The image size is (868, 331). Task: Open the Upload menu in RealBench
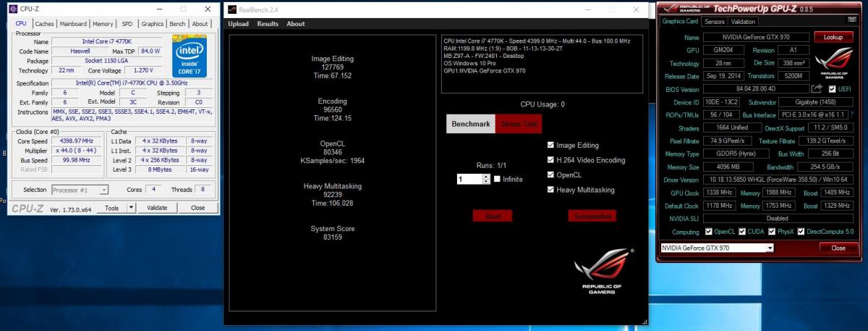239,24
